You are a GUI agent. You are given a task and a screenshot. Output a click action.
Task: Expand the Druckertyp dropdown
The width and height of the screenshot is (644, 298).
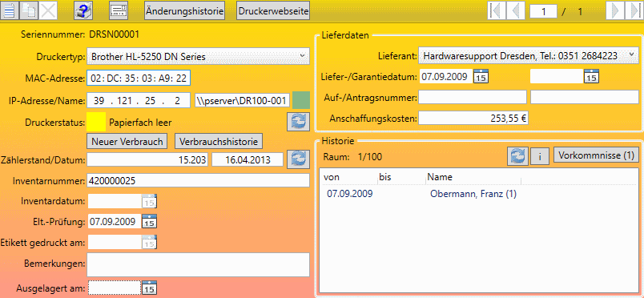[x=302, y=56]
